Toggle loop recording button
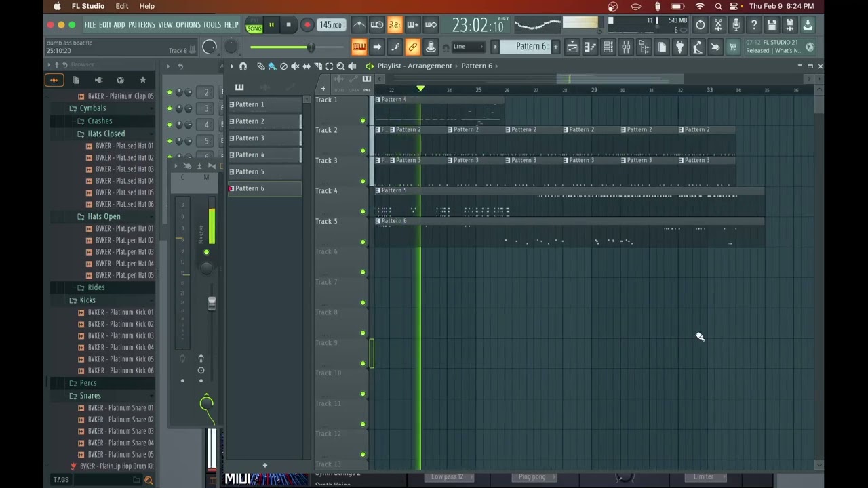Image resolution: width=868 pixels, height=488 pixels. click(431, 25)
